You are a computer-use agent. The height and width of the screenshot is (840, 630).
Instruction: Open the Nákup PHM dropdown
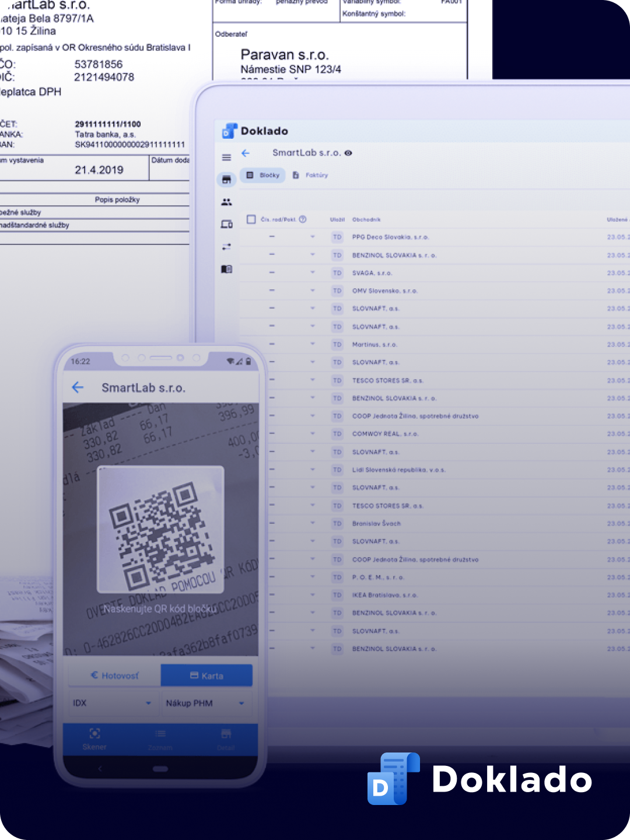pyautogui.click(x=205, y=703)
